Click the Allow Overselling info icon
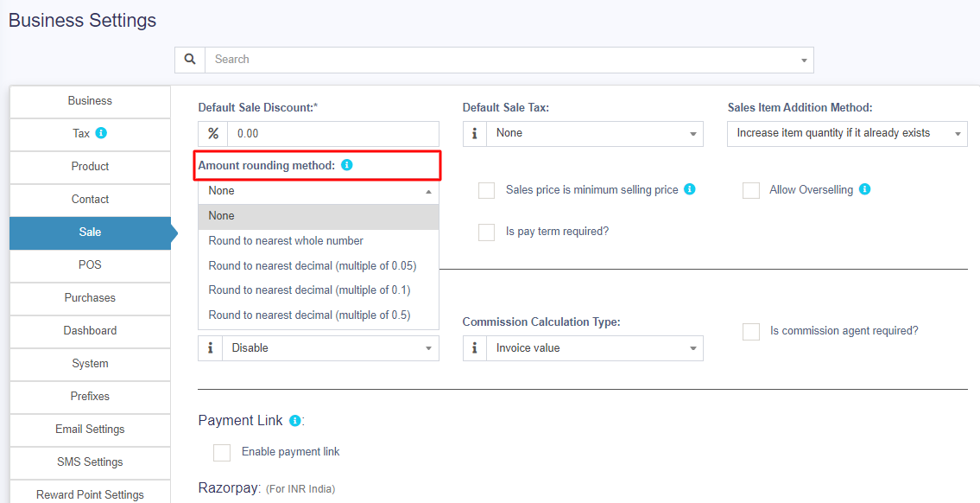Viewport: 980px width, 503px height. 865,189
